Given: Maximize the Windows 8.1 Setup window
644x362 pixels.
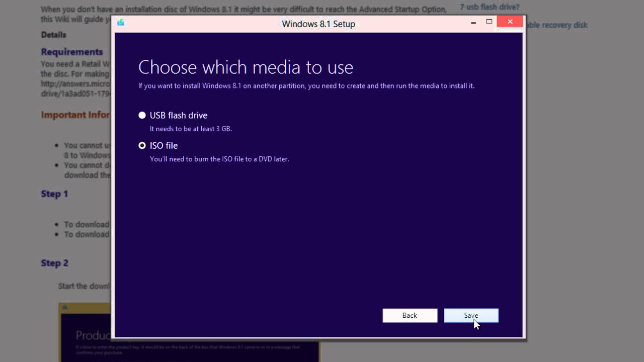Looking at the screenshot, I should pyautogui.click(x=489, y=22).
